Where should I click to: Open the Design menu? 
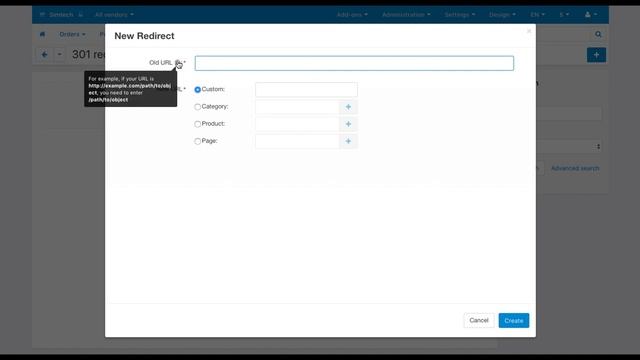502,15
